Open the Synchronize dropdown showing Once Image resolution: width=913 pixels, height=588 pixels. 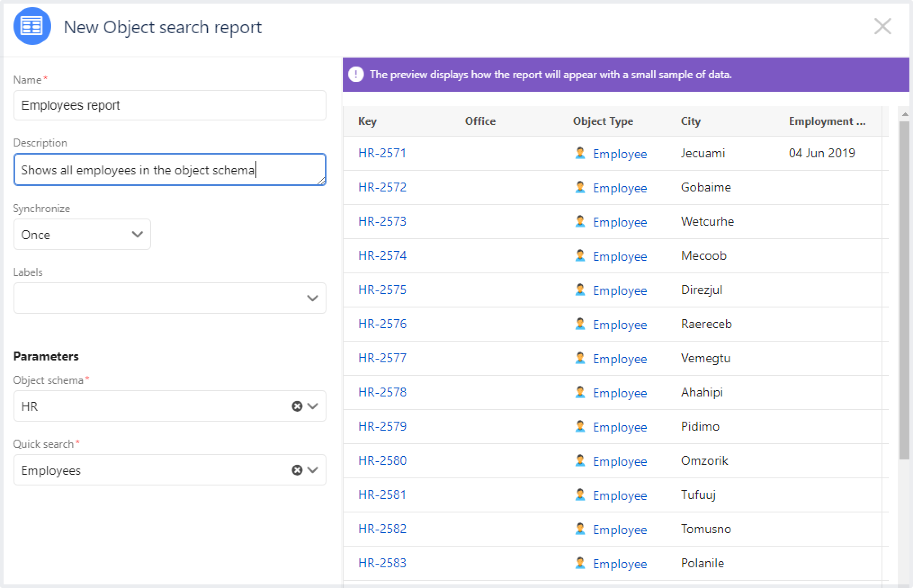click(x=82, y=234)
